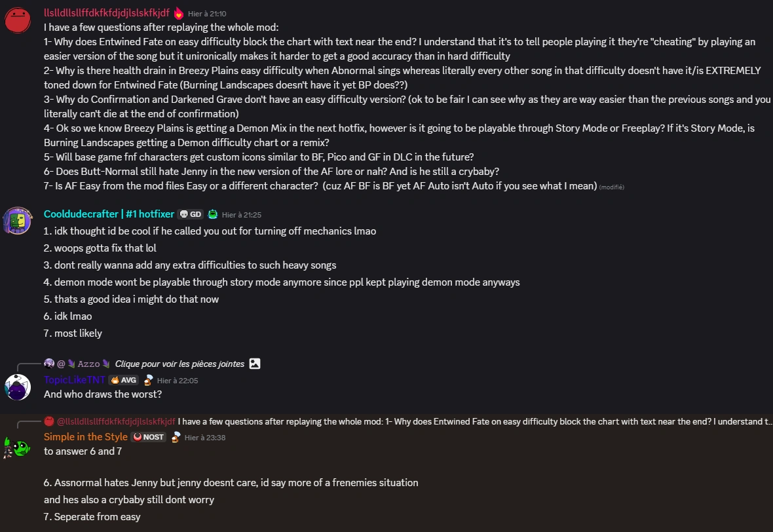Click the TopicLikeTNT username

(x=74, y=380)
